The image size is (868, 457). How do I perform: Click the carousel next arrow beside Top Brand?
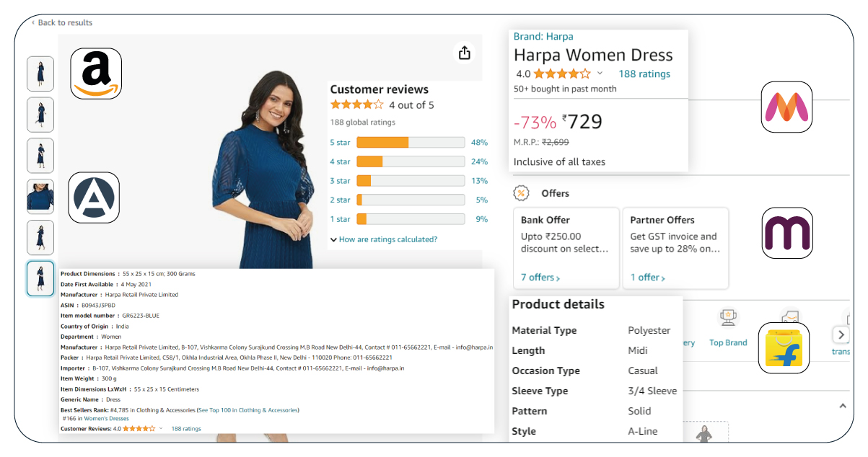coord(841,334)
